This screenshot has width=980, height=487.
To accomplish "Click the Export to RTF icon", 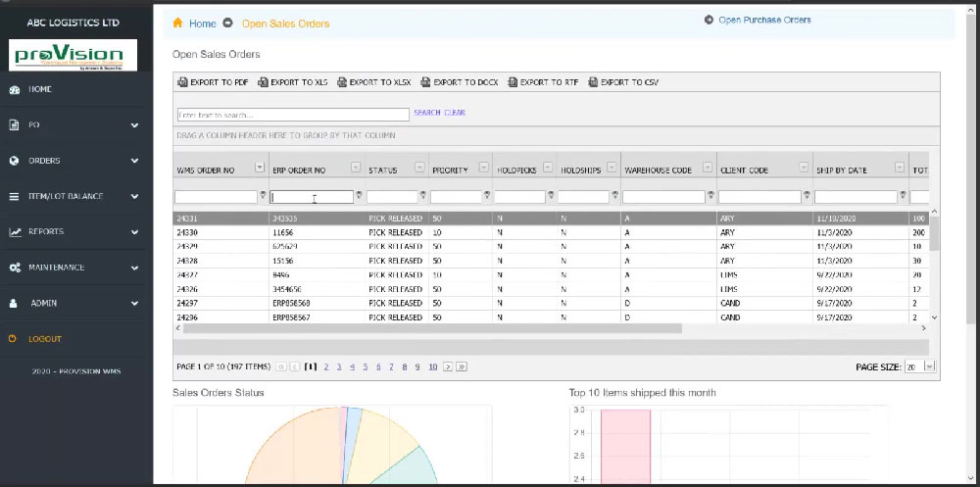I will coord(513,82).
